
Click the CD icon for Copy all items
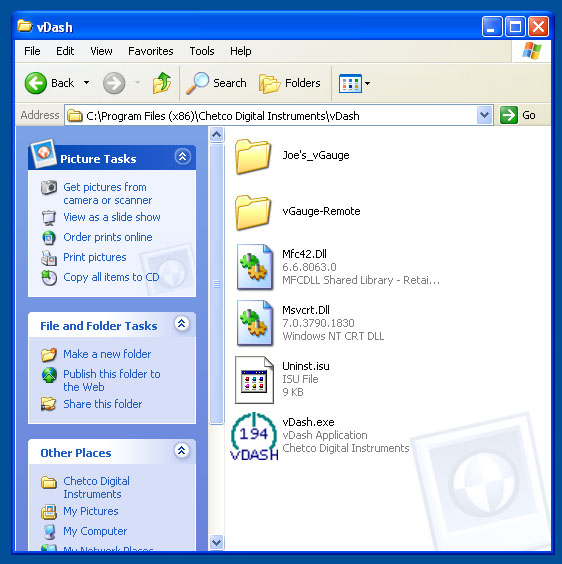49,278
